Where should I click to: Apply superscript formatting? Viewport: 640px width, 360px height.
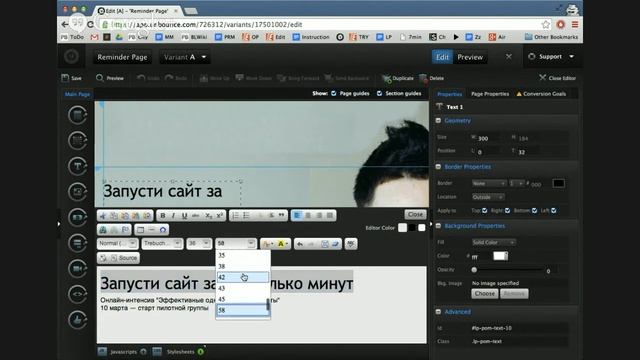219,216
